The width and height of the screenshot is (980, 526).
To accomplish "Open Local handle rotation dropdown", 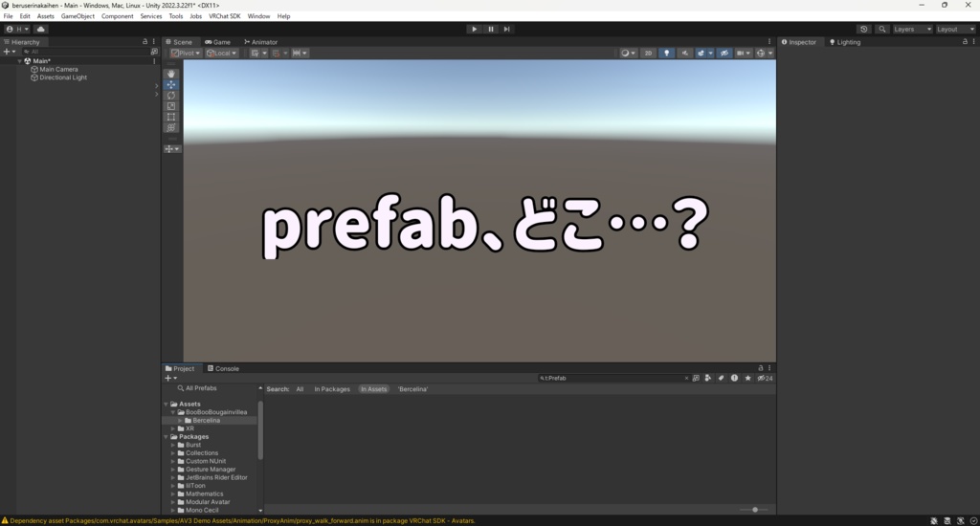I will pyautogui.click(x=222, y=54).
